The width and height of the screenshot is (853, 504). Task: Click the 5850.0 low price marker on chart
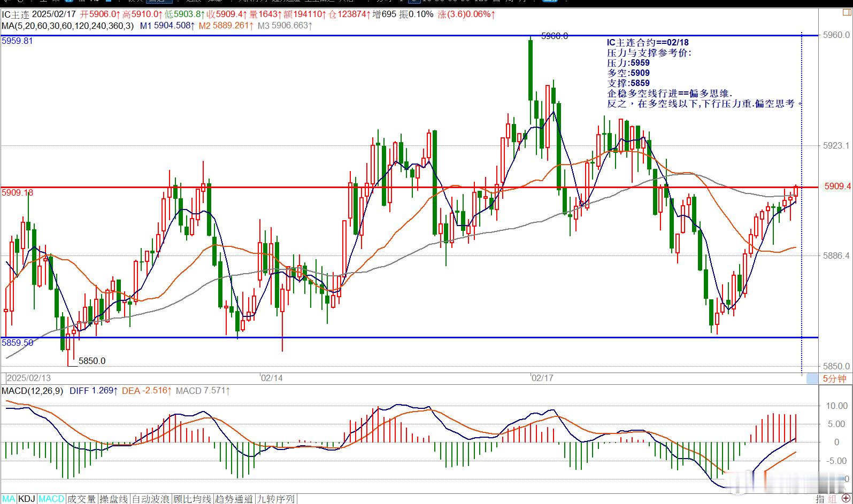pos(92,361)
